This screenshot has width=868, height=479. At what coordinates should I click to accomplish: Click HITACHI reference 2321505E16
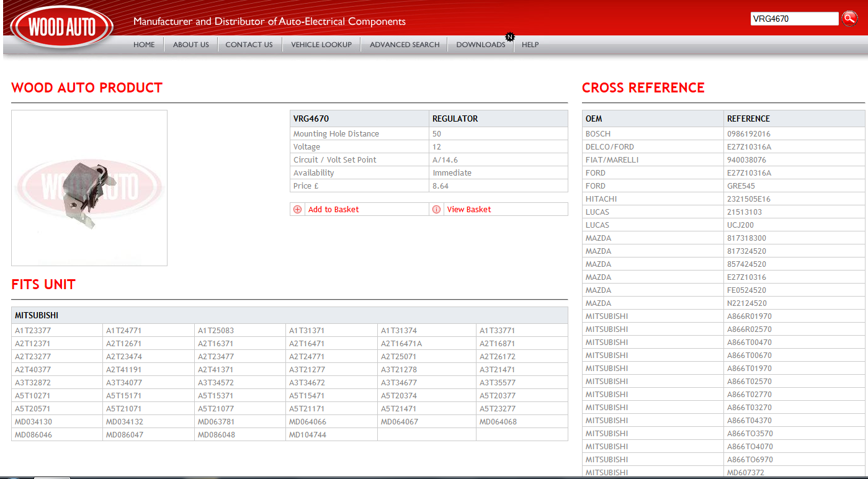click(x=749, y=199)
